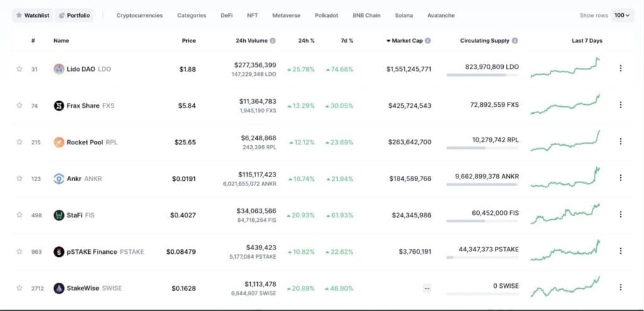Click the Rocket Pool coin logo
Screen dimensions: 644x311
pos(59,143)
